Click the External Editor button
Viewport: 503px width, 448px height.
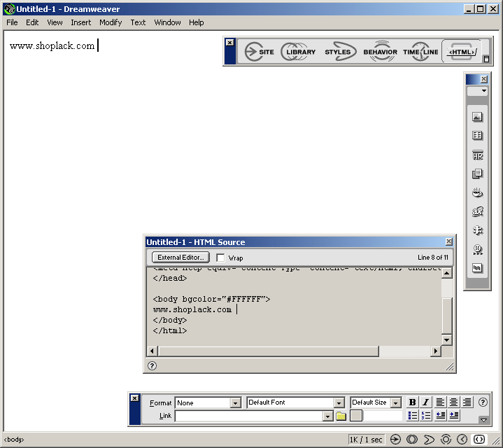(x=180, y=258)
